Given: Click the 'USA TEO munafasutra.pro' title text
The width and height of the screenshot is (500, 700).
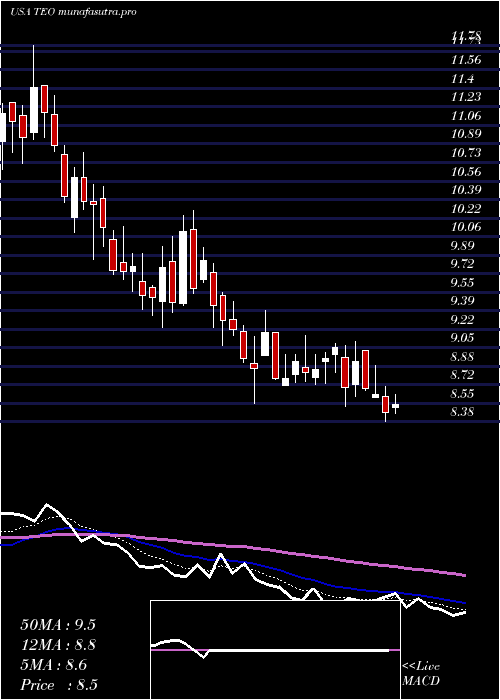Looking at the screenshot, I should (x=73, y=12).
